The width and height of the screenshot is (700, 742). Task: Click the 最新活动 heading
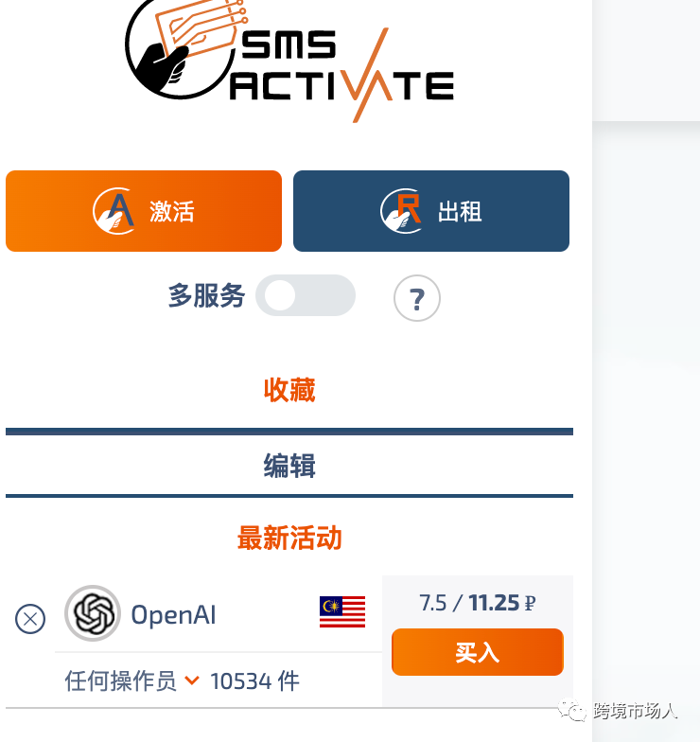(289, 538)
